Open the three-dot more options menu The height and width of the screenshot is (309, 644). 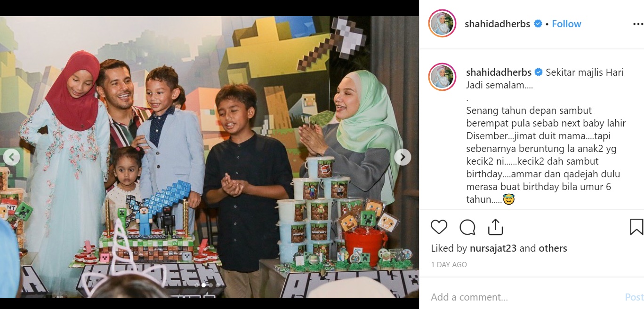pyautogui.click(x=638, y=24)
